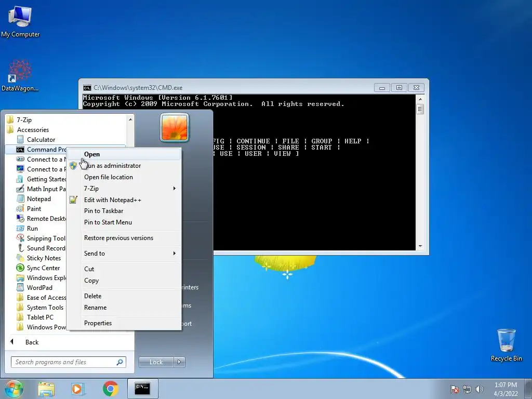
Task: Open Google Chrome from the taskbar
Action: point(110,389)
